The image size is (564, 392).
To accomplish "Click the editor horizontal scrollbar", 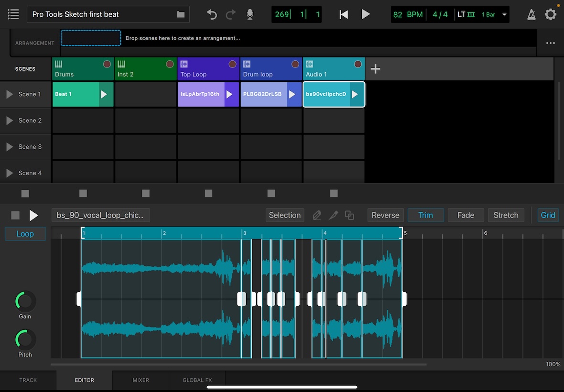I will [239, 364].
